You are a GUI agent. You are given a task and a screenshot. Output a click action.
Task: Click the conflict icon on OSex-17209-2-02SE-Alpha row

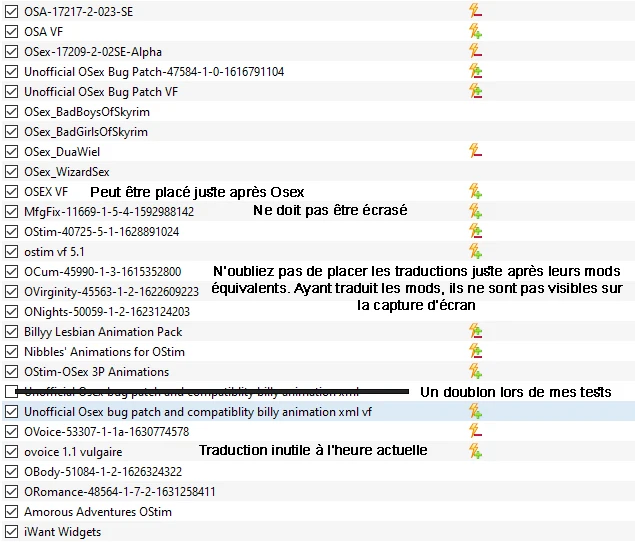[475, 51]
